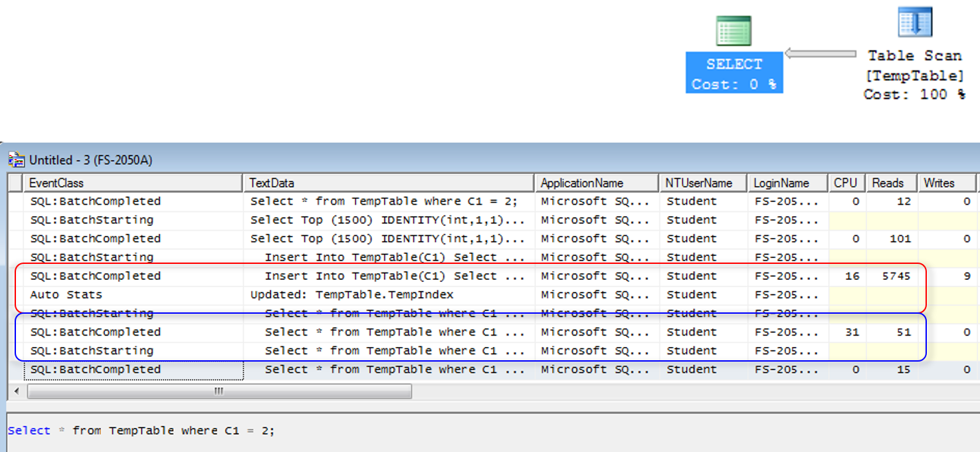The width and height of the screenshot is (980, 452).
Task: Select the SELECT Cost: 0 % label
Action: click(734, 74)
